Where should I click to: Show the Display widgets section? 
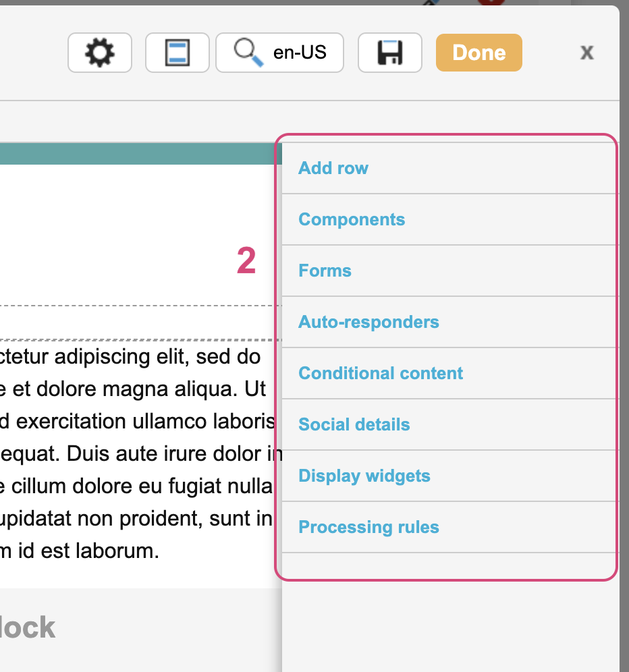(364, 476)
